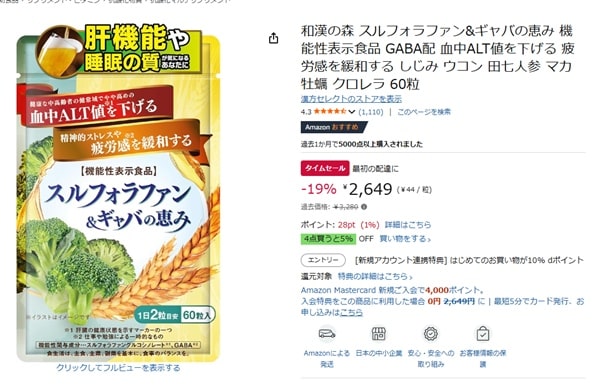Click the タイムセール badge
600x387 pixels.
tap(325, 168)
